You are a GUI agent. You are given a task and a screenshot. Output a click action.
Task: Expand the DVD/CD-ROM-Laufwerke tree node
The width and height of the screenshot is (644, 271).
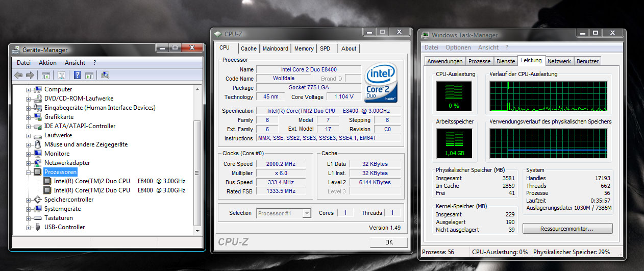[x=29, y=98]
